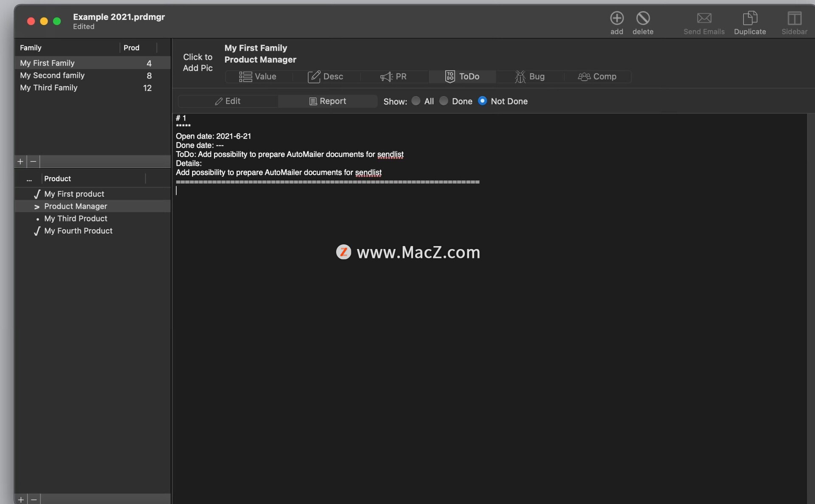The image size is (815, 504).
Task: Click the Duplicate documents icon
Action: click(750, 18)
